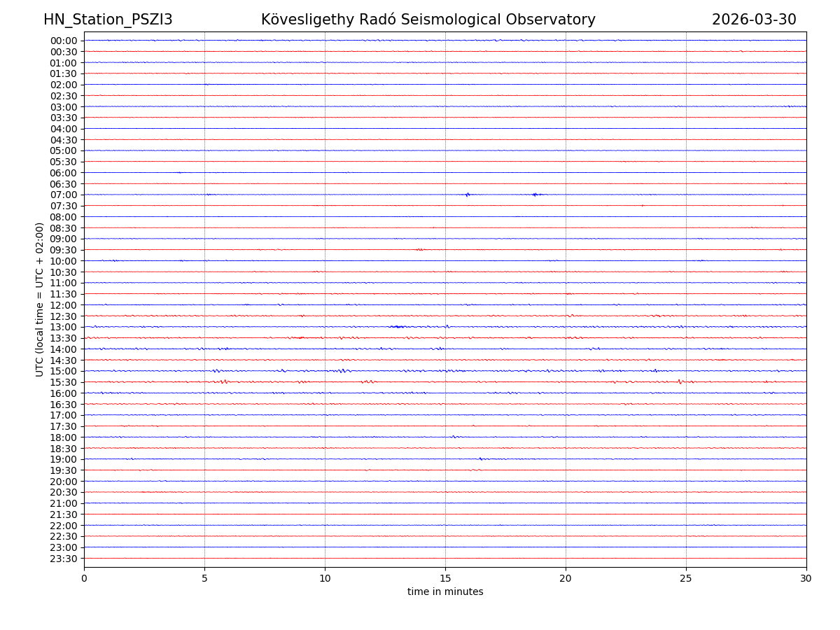
Task: Select the 19:00 row time label
Action: coord(64,459)
